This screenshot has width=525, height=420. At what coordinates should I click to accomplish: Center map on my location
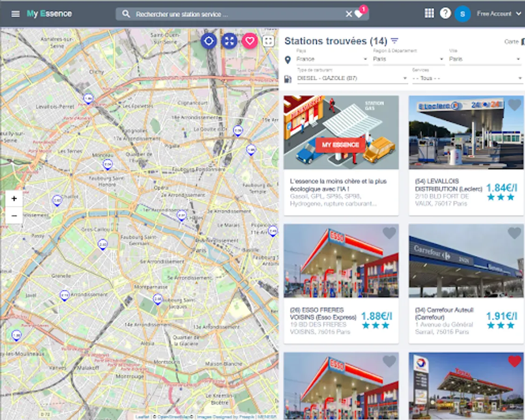tap(209, 41)
